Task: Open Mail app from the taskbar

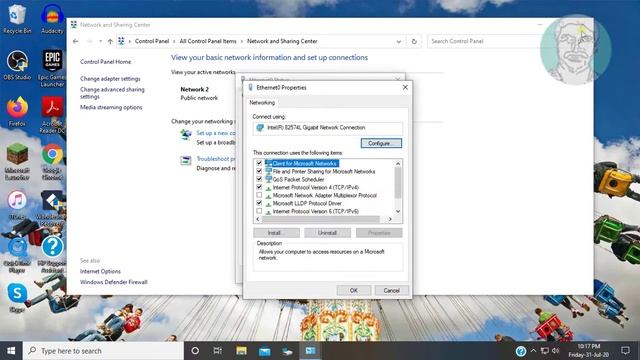Action: 264,351
